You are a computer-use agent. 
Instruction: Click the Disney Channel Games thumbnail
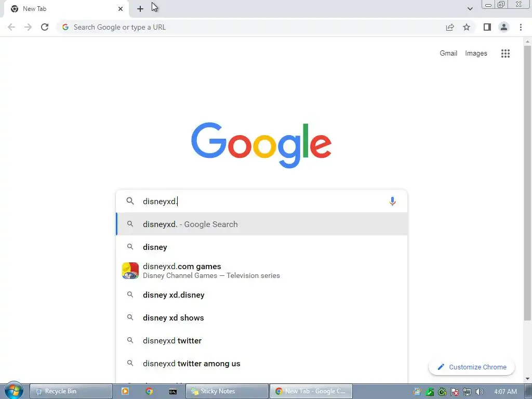(x=130, y=271)
